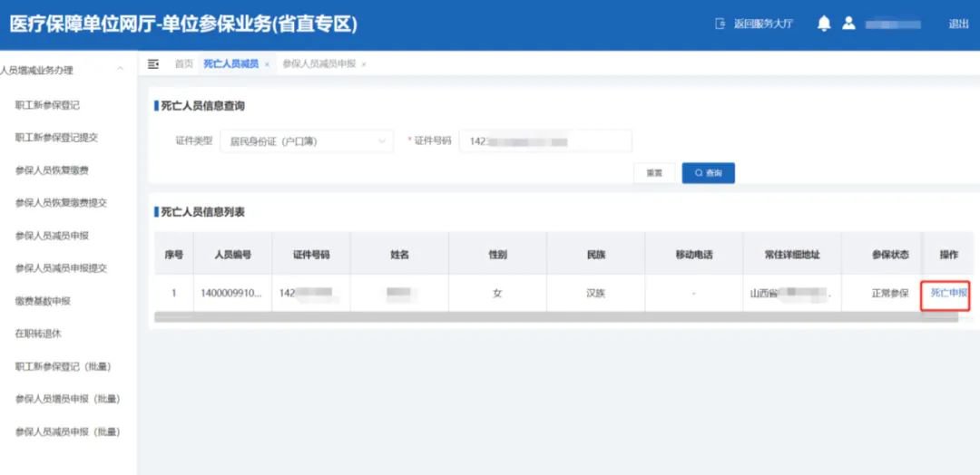980x475 pixels.
Task: Collapse the 人员增减业务办理 menu section
Action: click(x=120, y=70)
